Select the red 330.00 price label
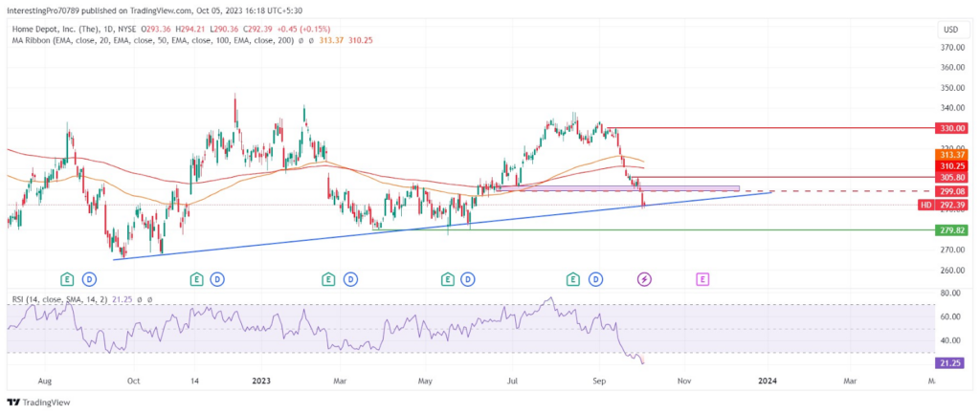This screenshot has height=414, width=980. (951, 128)
